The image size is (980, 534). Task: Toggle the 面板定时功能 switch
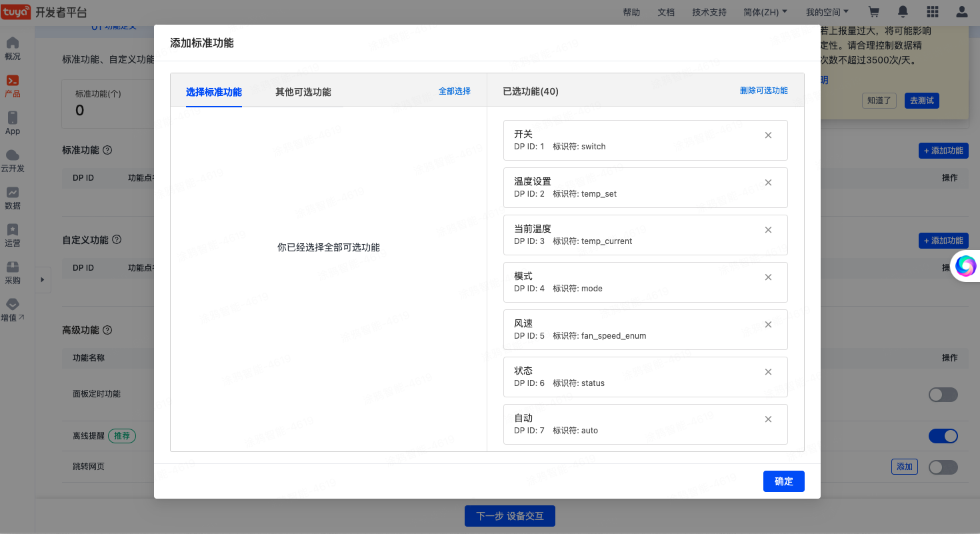pos(943,395)
